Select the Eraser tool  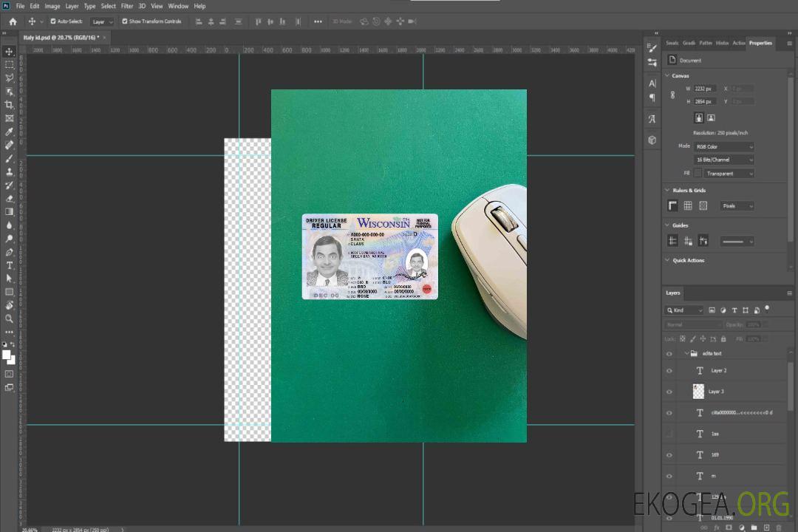point(10,198)
